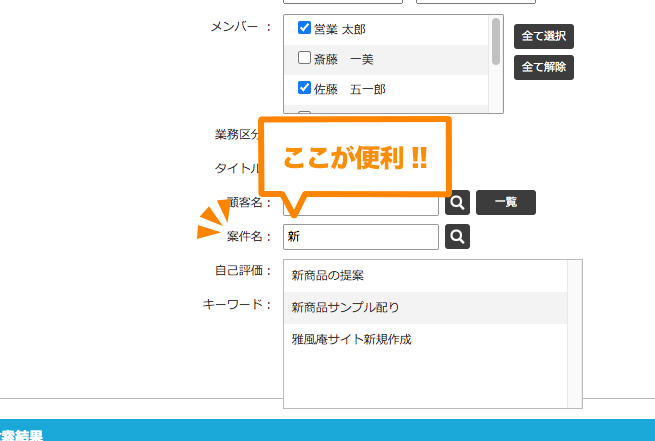Click the member list scrollbar
This screenshot has height=441, width=655.
(496, 41)
